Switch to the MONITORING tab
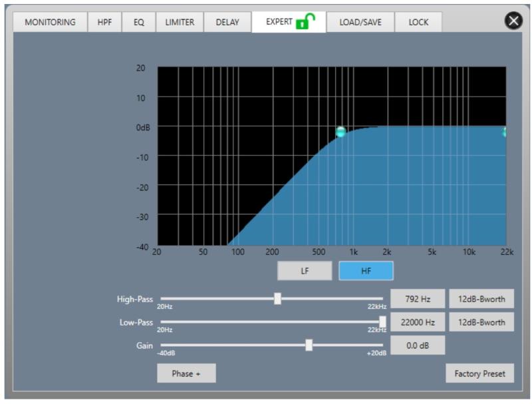Screen dimensions: 532x404 (x=50, y=22)
